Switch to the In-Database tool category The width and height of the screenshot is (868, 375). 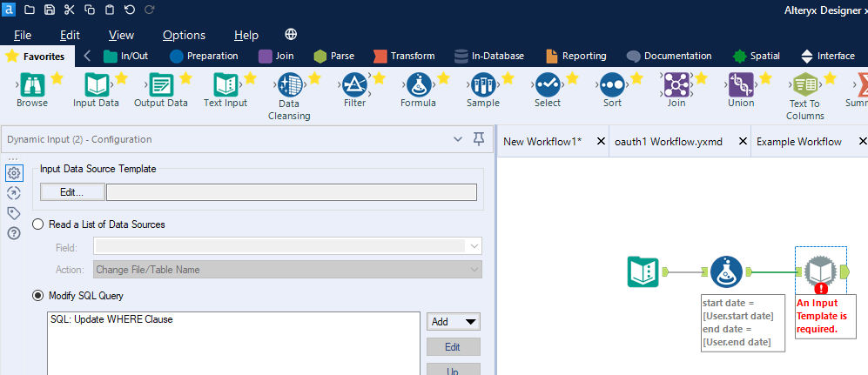(488, 56)
